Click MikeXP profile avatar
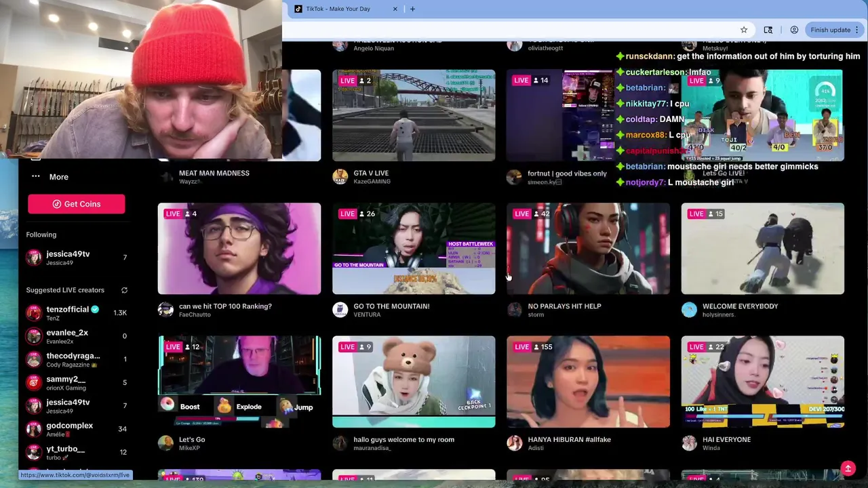This screenshot has height=488, width=868. pos(165,443)
